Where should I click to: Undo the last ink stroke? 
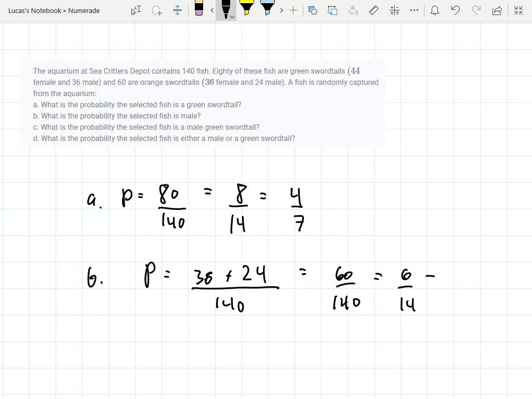tap(456, 10)
